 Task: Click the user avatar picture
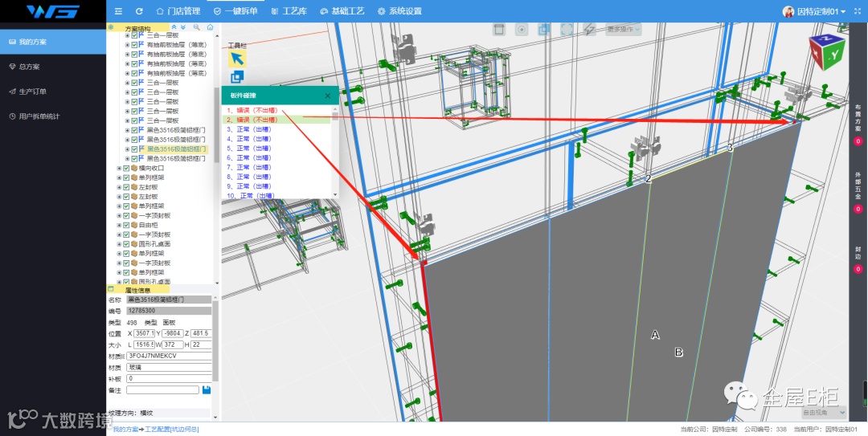point(788,11)
